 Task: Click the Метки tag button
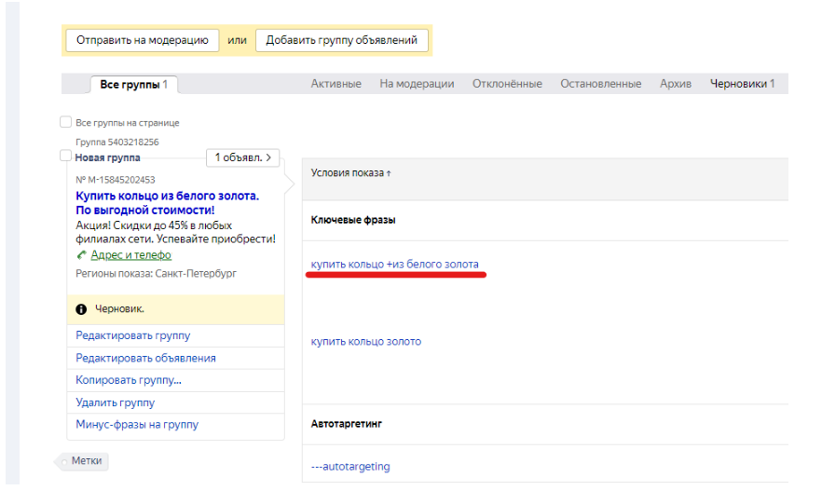[x=86, y=461]
